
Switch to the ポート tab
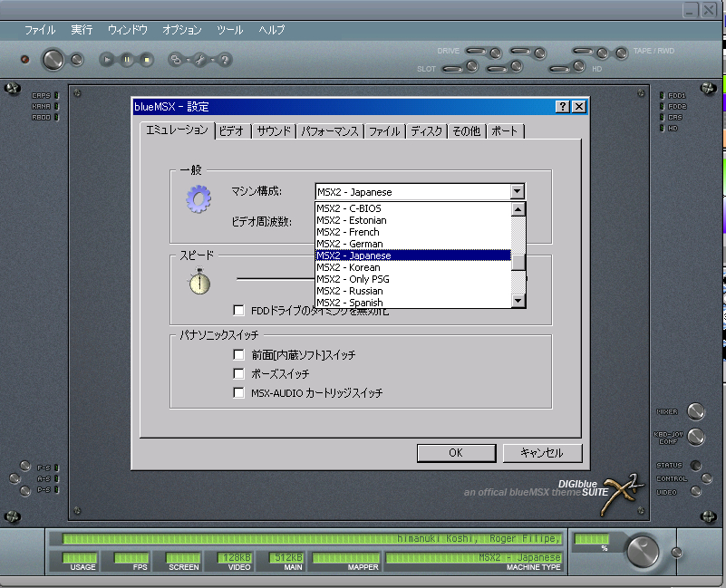click(x=505, y=131)
